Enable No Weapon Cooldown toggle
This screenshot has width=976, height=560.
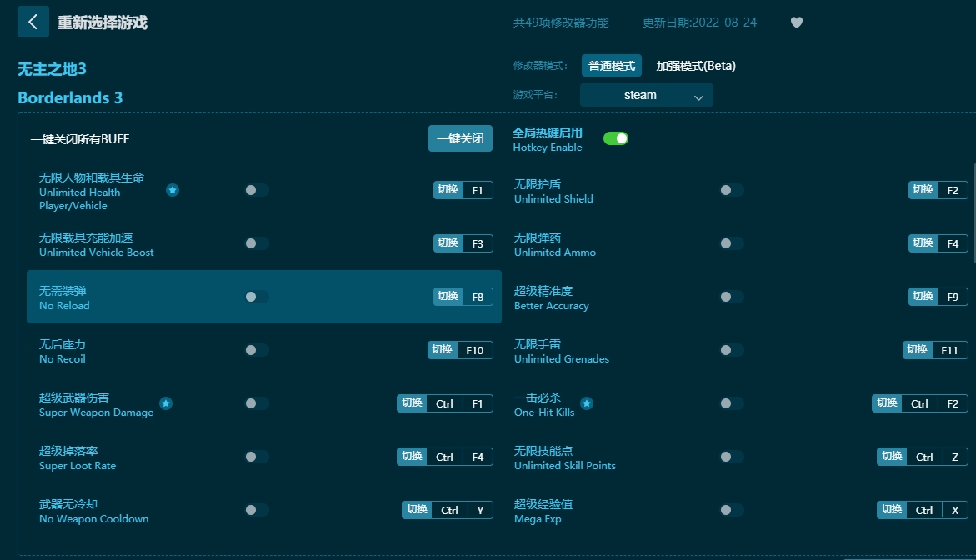[257, 510]
